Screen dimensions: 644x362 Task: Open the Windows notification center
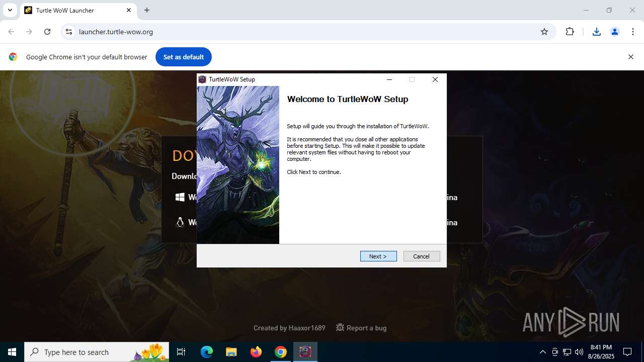click(627, 352)
